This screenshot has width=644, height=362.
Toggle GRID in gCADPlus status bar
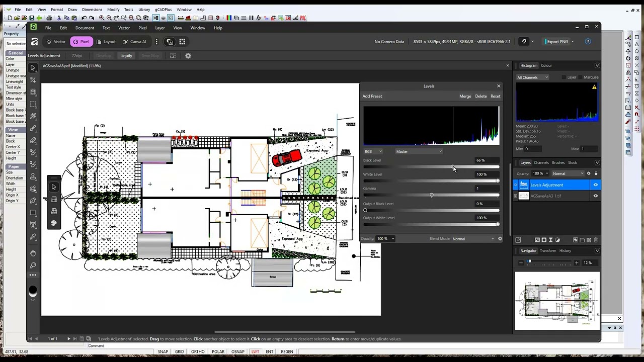[179, 352]
